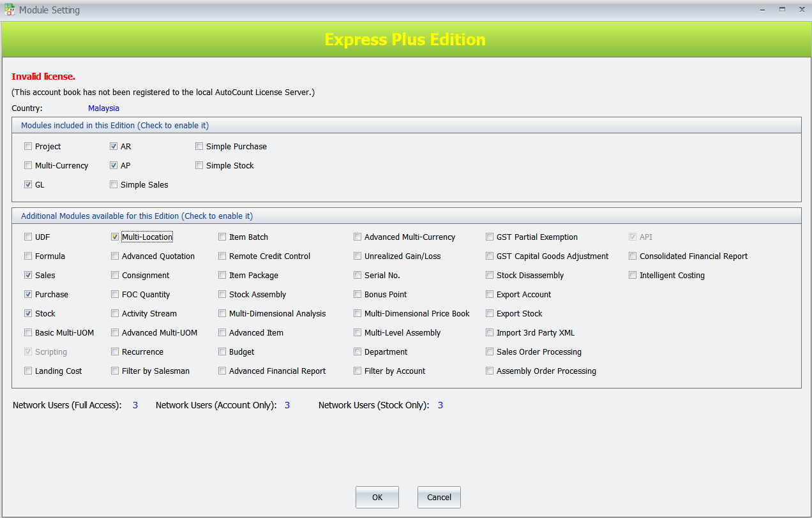
Task: Uncheck the Stock module checkbox
Action: (x=28, y=314)
